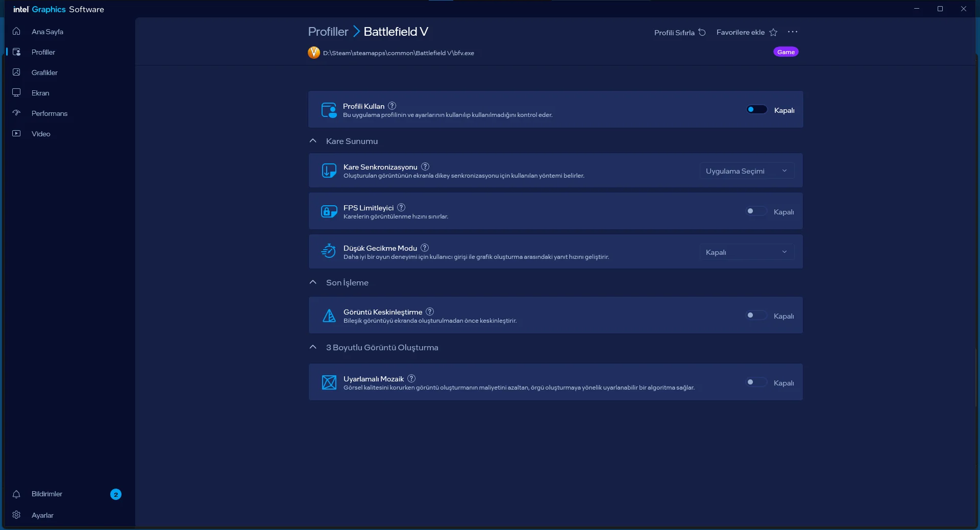Click the FPS Limitleyici lock icon

click(x=329, y=211)
